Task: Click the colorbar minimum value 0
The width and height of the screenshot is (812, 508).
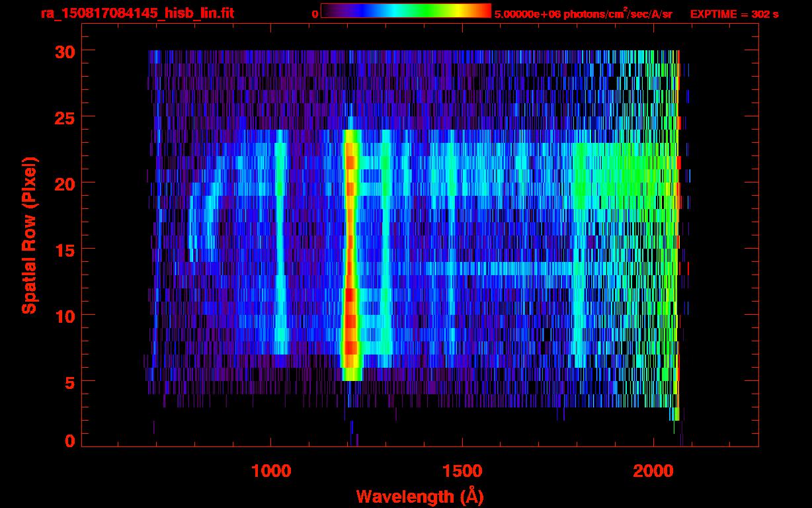Action: (315, 15)
